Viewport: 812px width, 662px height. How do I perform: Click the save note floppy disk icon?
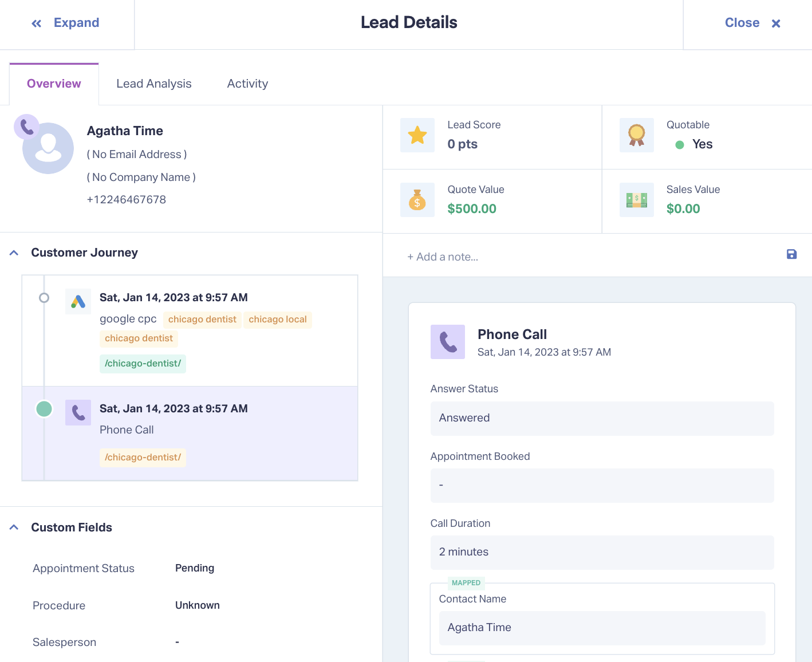791,254
